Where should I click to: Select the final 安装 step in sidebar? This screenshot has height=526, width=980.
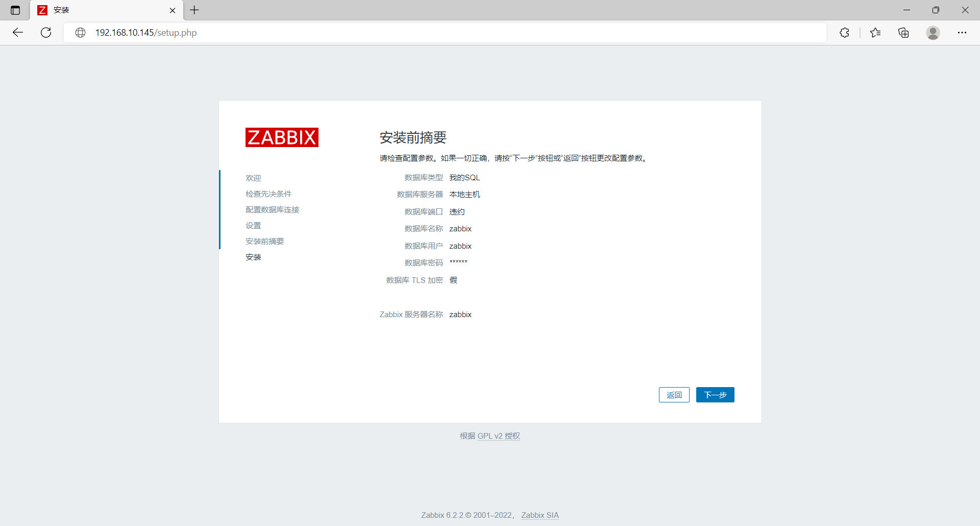[253, 257]
